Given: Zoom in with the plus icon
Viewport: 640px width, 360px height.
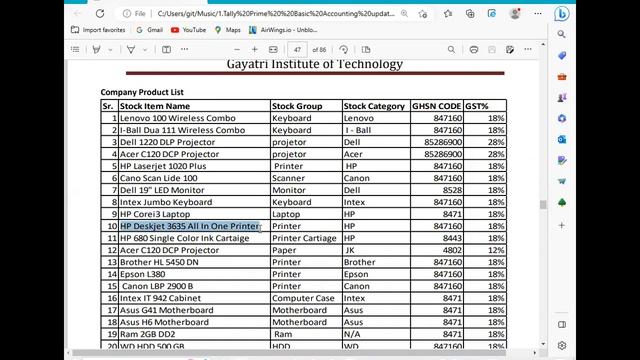Looking at the screenshot, I should pyautogui.click(x=255, y=49).
